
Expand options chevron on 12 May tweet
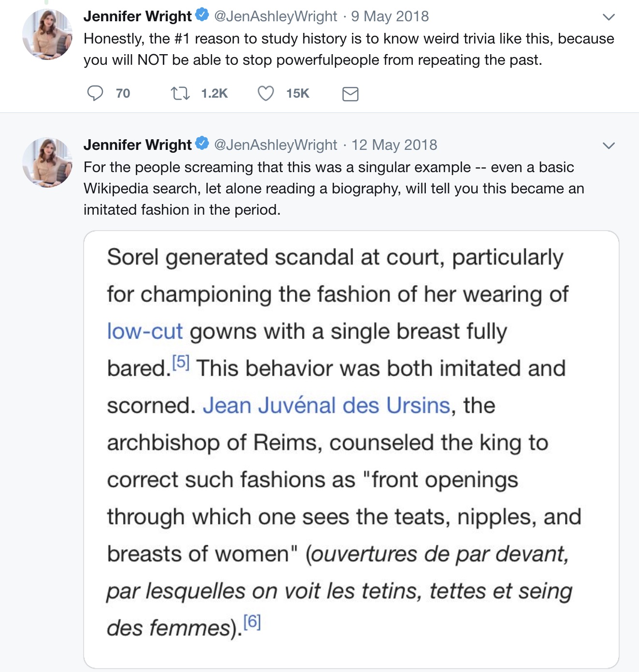(x=609, y=146)
